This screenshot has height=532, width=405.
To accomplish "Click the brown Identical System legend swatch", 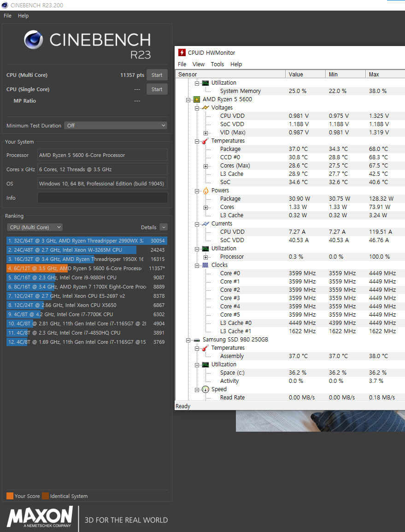I will [46, 496].
